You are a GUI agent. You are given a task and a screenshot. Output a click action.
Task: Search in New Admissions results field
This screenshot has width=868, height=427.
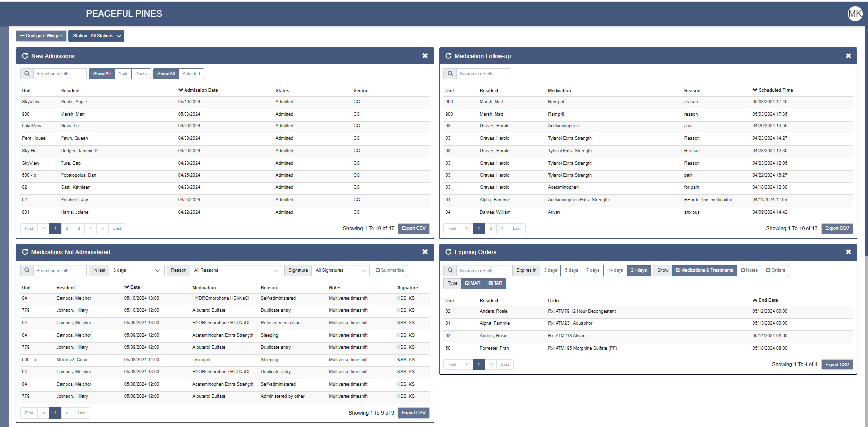60,74
